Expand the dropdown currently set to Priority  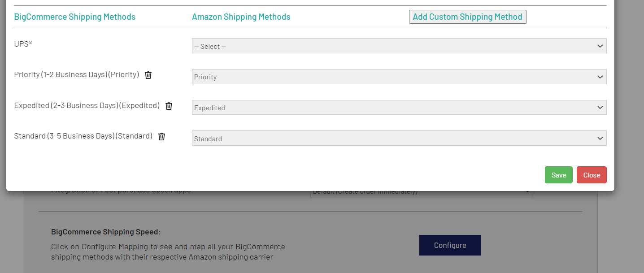point(399,77)
